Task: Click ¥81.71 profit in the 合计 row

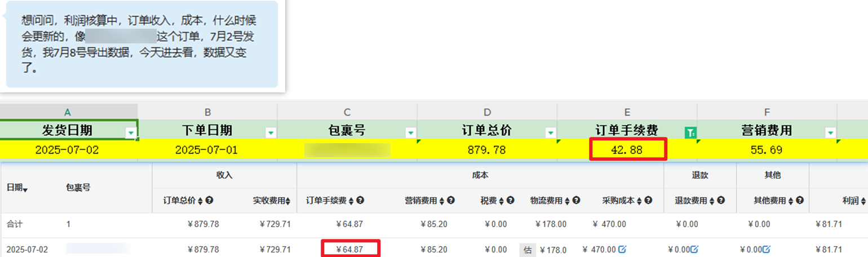Action: click(x=829, y=224)
